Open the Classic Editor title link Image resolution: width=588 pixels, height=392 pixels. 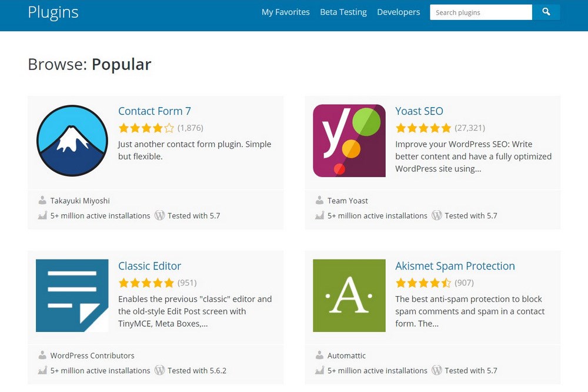click(149, 266)
